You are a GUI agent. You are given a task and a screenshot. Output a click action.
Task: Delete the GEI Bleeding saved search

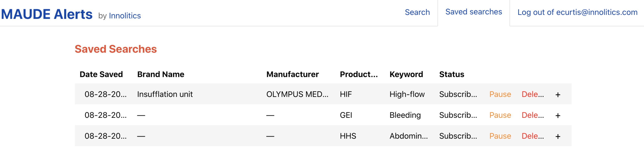[x=532, y=115]
